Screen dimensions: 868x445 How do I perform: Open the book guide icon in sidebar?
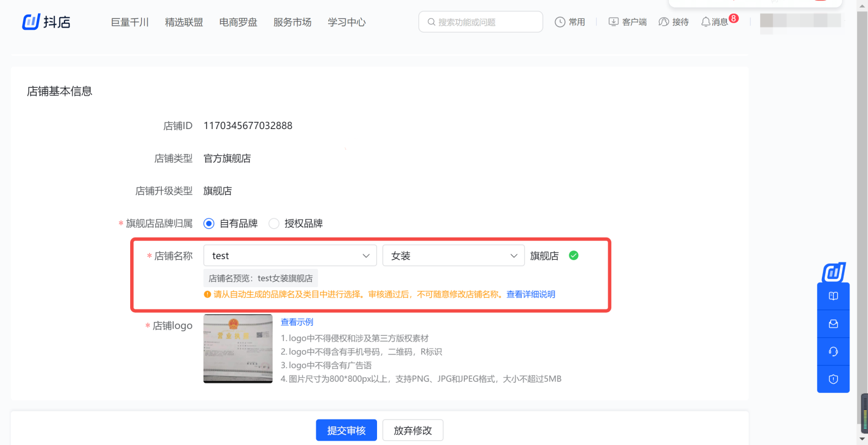[833, 296]
